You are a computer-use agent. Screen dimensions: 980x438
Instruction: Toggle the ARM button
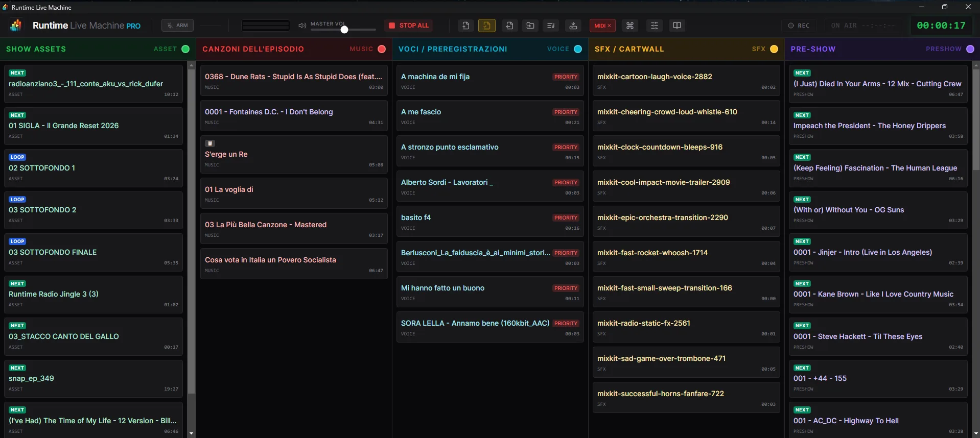point(178,26)
